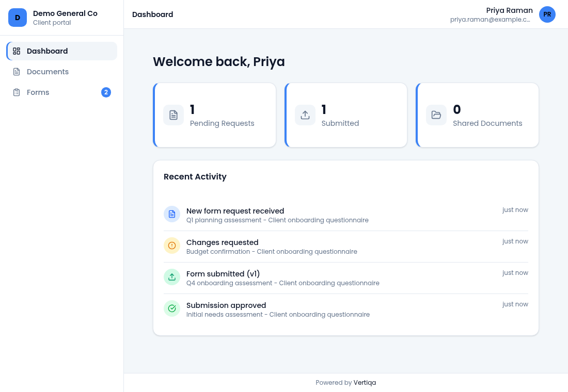
Task: Open the Documents sidebar item
Action: tap(61, 72)
